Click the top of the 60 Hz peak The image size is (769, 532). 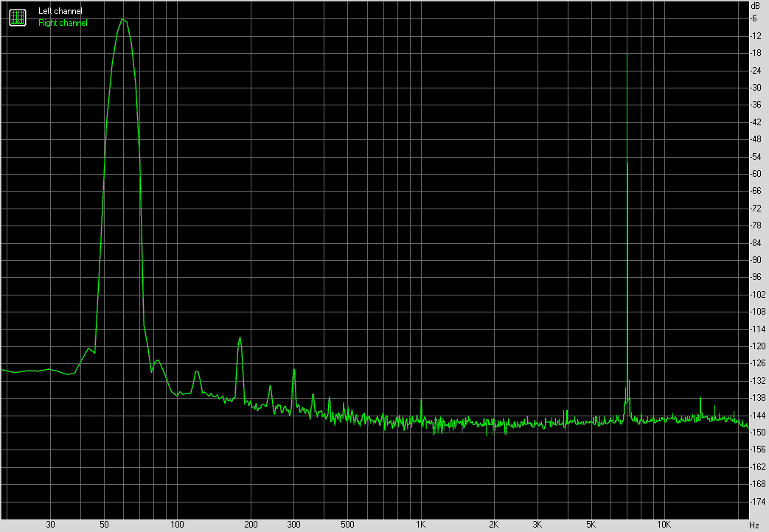pos(122,20)
